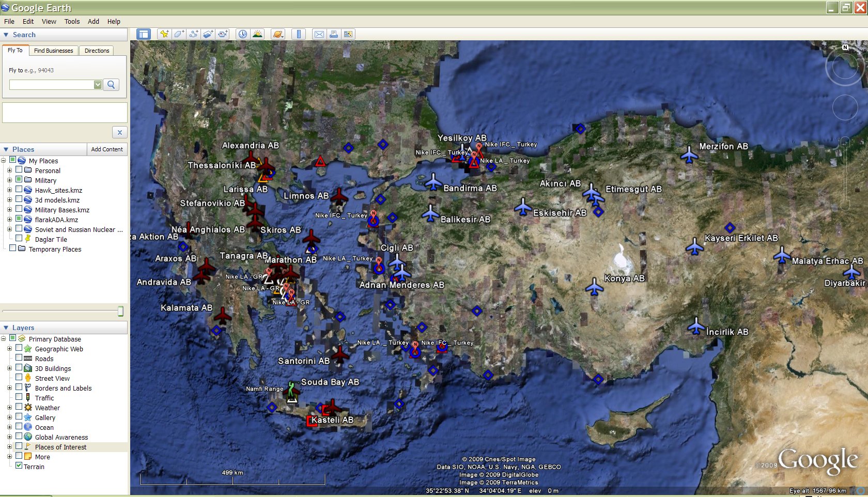Enable the 3d models.kmz checkbox
The width and height of the screenshot is (868, 497).
(19, 199)
